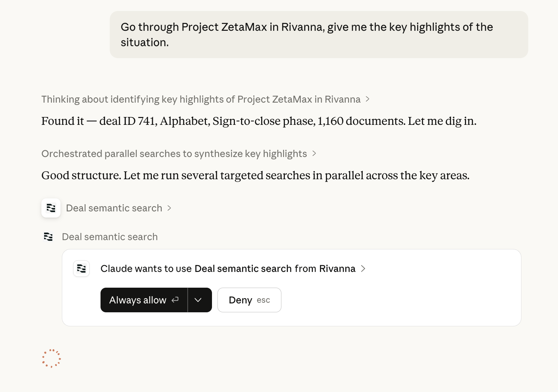Click the orange loading spinner
Screen dimensions: 558x392
51,358
